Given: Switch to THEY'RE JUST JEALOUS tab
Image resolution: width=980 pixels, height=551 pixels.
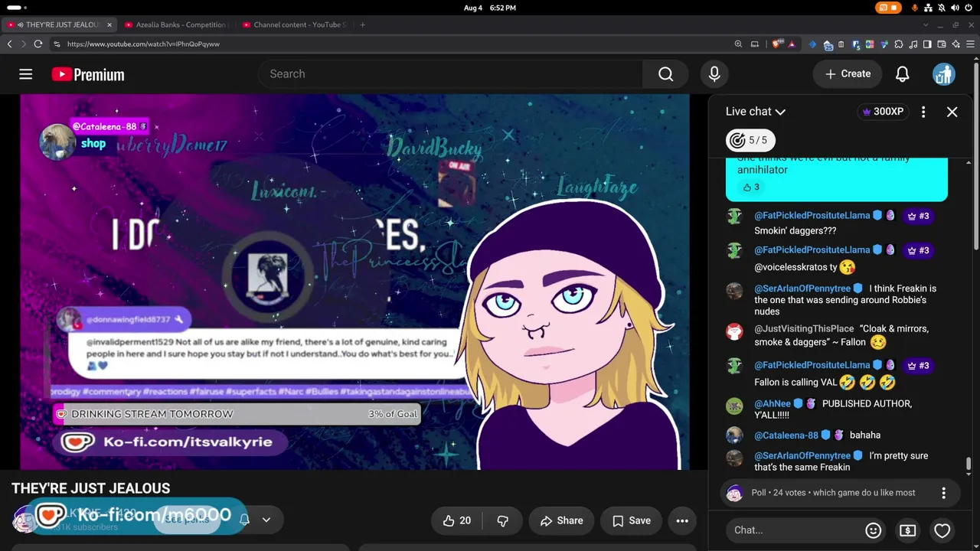Looking at the screenshot, I should [x=58, y=24].
